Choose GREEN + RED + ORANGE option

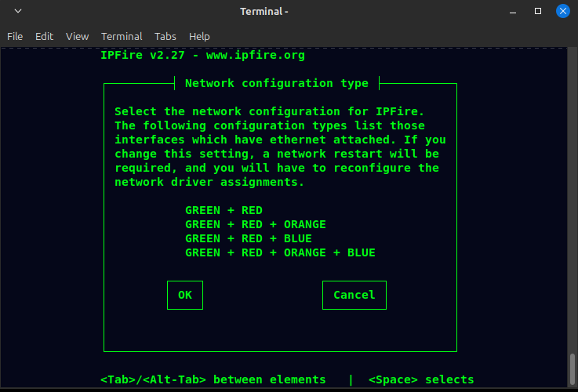click(x=255, y=224)
